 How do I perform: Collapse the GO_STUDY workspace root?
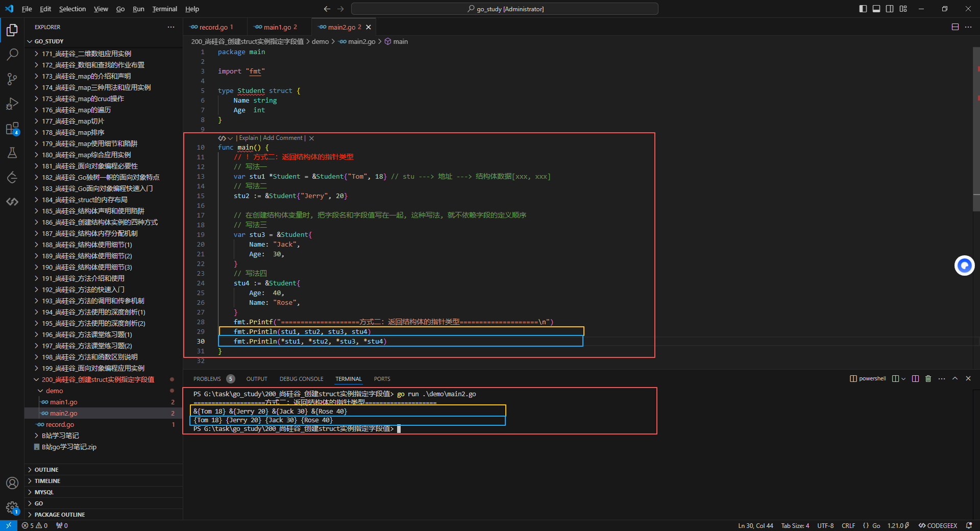104,41
